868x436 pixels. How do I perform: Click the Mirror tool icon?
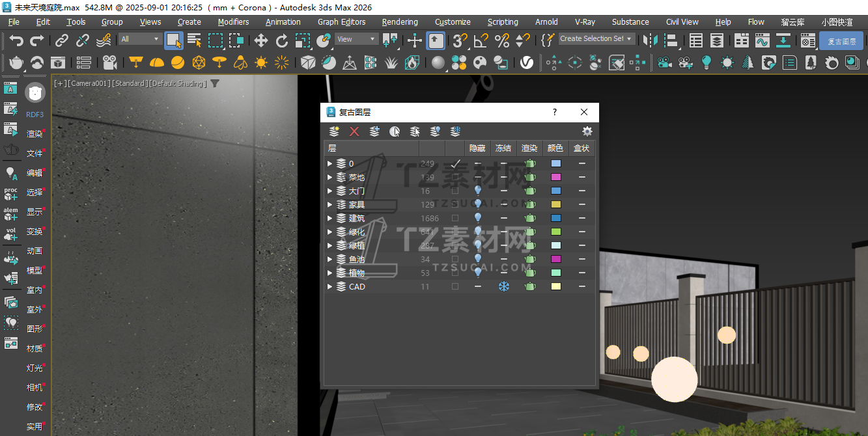[x=650, y=41]
